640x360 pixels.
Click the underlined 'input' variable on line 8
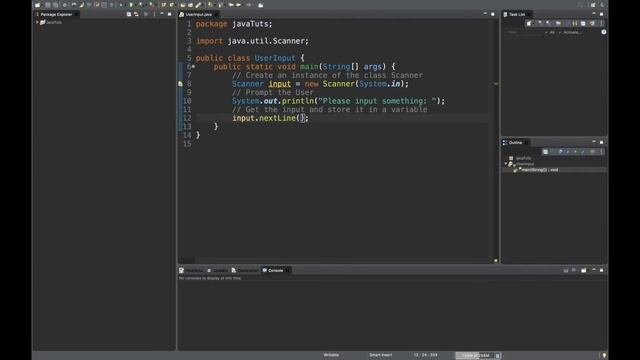click(280, 84)
